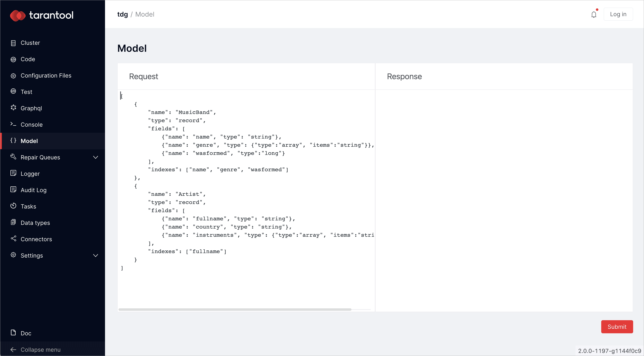This screenshot has height=356, width=644.
Task: Click the Request panel heading
Action: coord(143,77)
